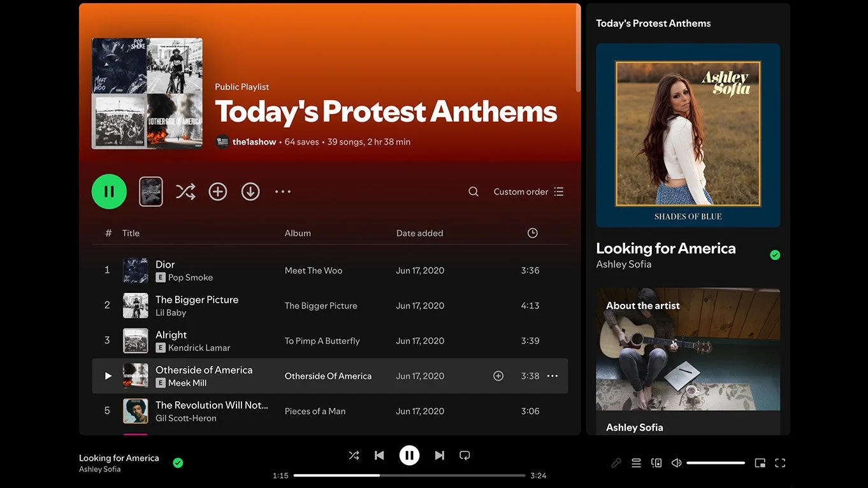This screenshot has height=488, width=868.
Task: Open the Pop Smoke artist link
Action: click(x=191, y=278)
